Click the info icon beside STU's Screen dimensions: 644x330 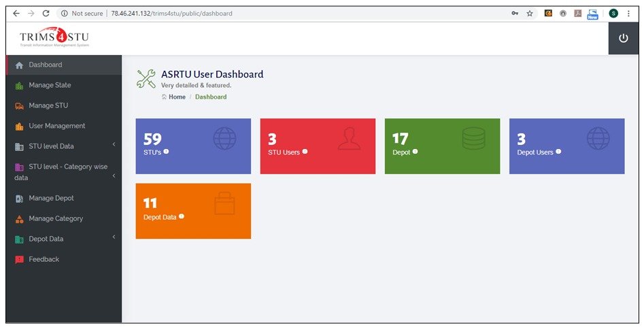[x=166, y=151]
